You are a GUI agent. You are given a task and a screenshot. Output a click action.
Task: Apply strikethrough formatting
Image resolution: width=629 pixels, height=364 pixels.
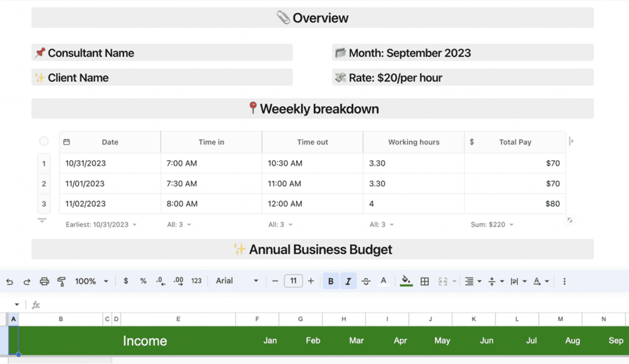point(366,281)
